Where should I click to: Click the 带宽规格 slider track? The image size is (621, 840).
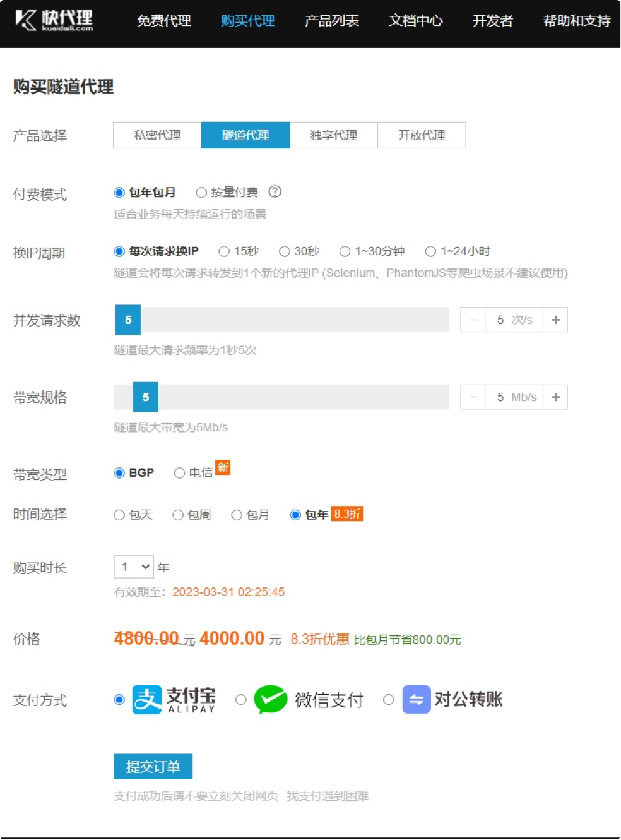(x=281, y=397)
